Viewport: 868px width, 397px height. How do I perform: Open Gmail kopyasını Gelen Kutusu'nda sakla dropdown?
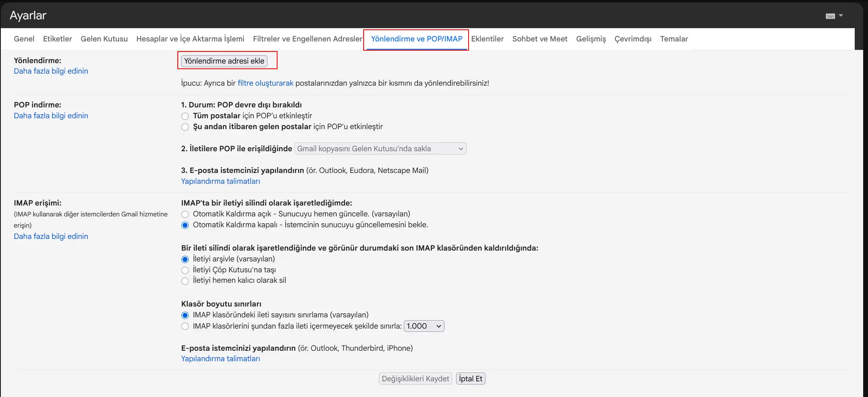tap(380, 148)
